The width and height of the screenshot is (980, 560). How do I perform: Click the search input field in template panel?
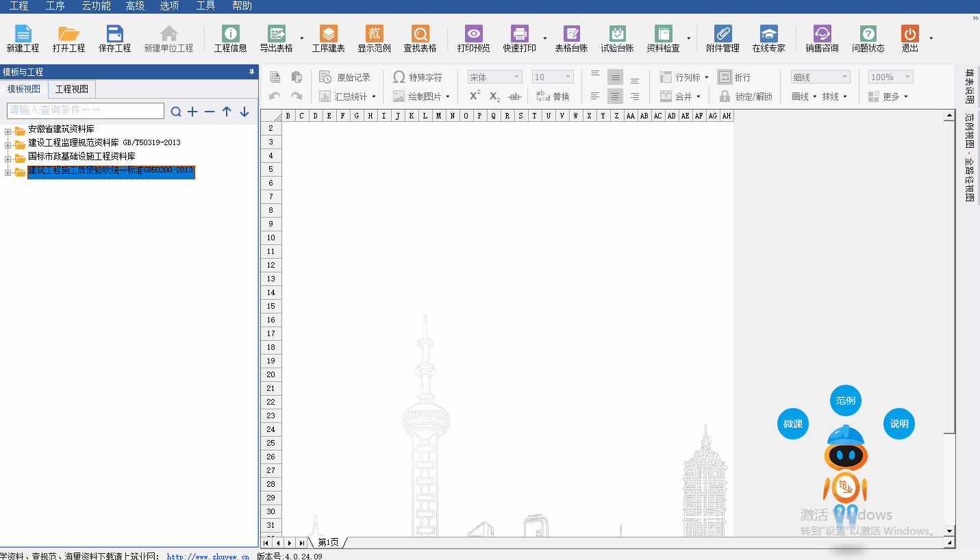86,110
